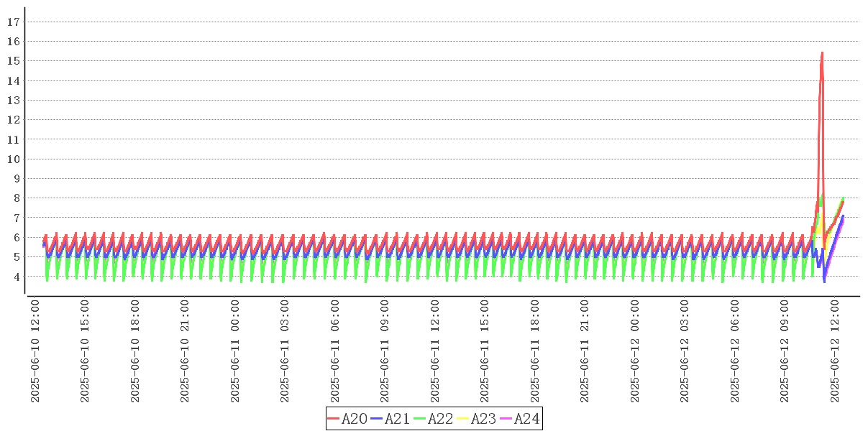Image resolution: width=868 pixels, height=431 pixels.
Task: Toggle series A20 via its legend label
Action: pyautogui.click(x=355, y=419)
